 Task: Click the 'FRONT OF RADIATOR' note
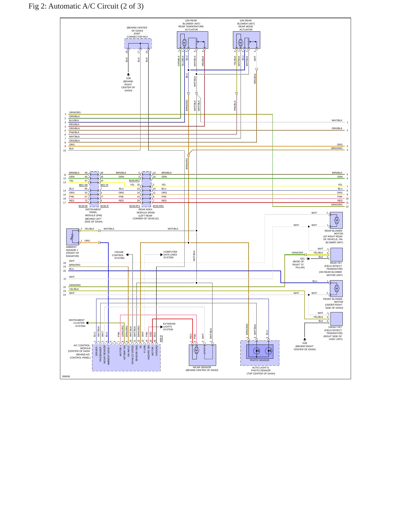tap(73, 254)
